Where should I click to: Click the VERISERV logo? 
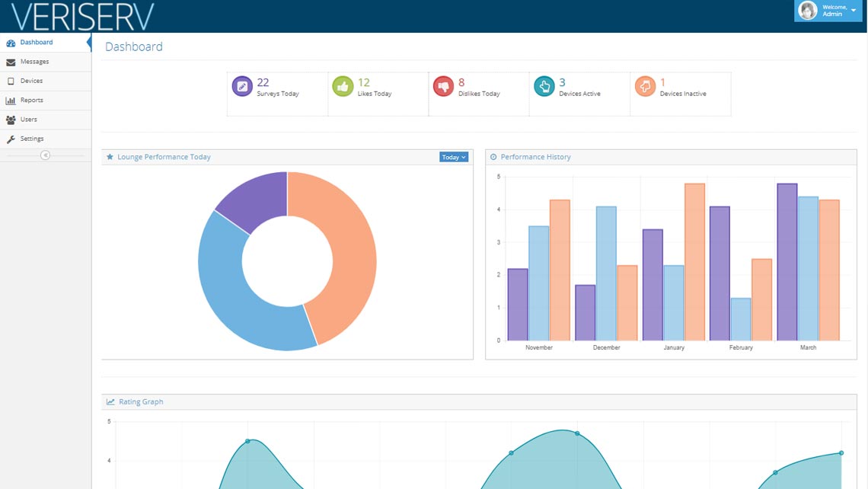click(83, 17)
